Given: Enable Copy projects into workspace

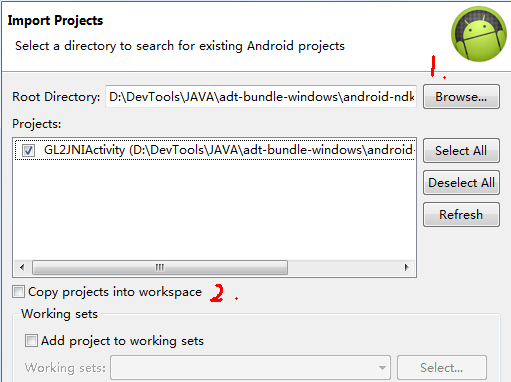Looking at the screenshot, I should pyautogui.click(x=18, y=292).
